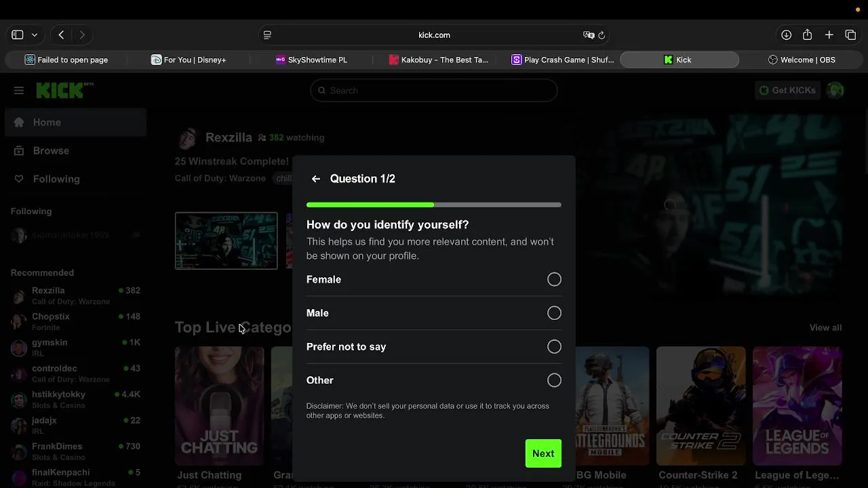The width and height of the screenshot is (868, 488).
Task: Show the tab overview
Action: (x=850, y=35)
